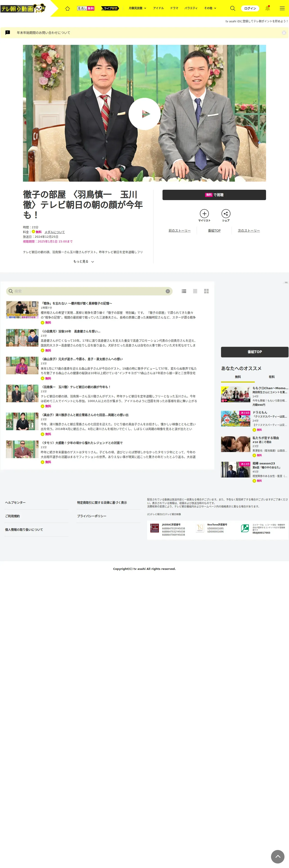This screenshot has height=868, width=289.
Task: Open 番組TOP link under share icons
Action: click(214, 231)
